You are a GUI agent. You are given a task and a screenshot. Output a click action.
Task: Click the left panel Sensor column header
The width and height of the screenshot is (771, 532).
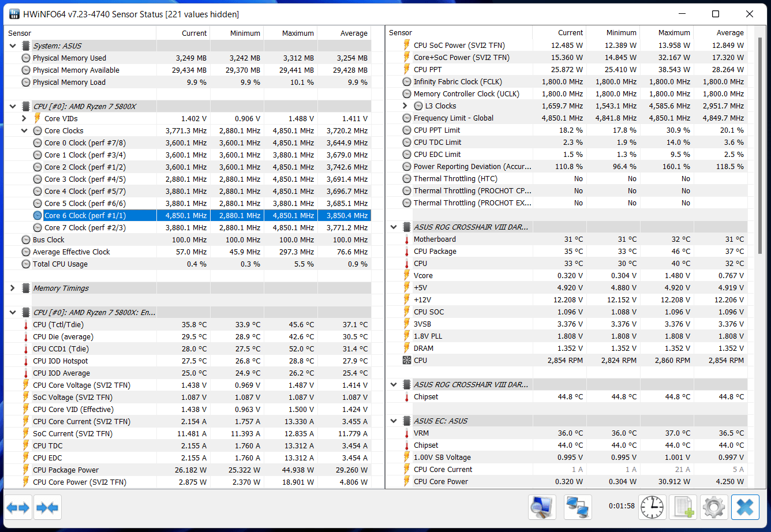click(x=80, y=33)
